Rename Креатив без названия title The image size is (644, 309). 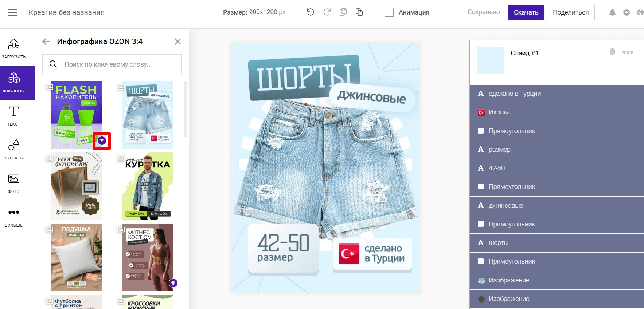tap(67, 12)
